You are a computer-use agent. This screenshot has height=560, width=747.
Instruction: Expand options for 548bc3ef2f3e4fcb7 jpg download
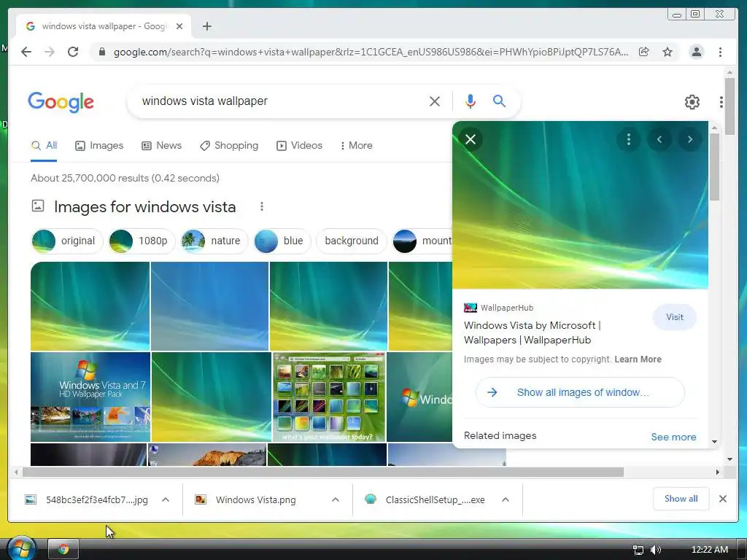(x=166, y=499)
